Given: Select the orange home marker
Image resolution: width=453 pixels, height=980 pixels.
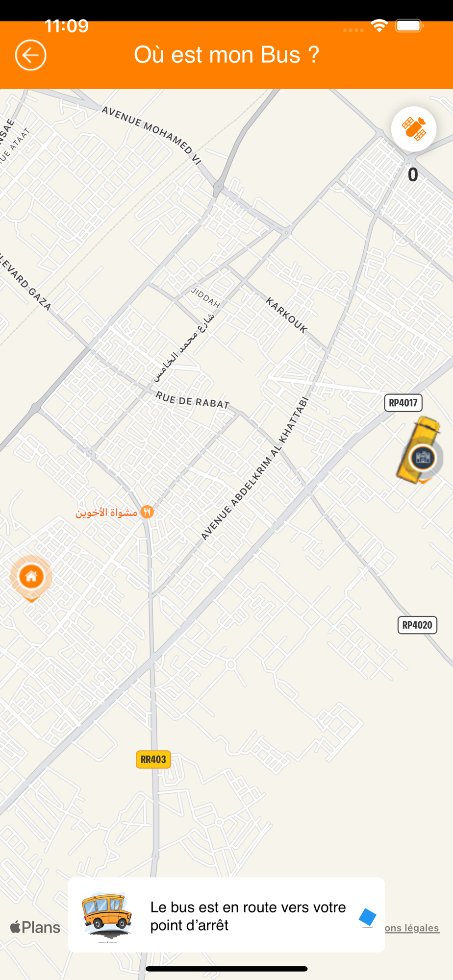Looking at the screenshot, I should point(31,577).
